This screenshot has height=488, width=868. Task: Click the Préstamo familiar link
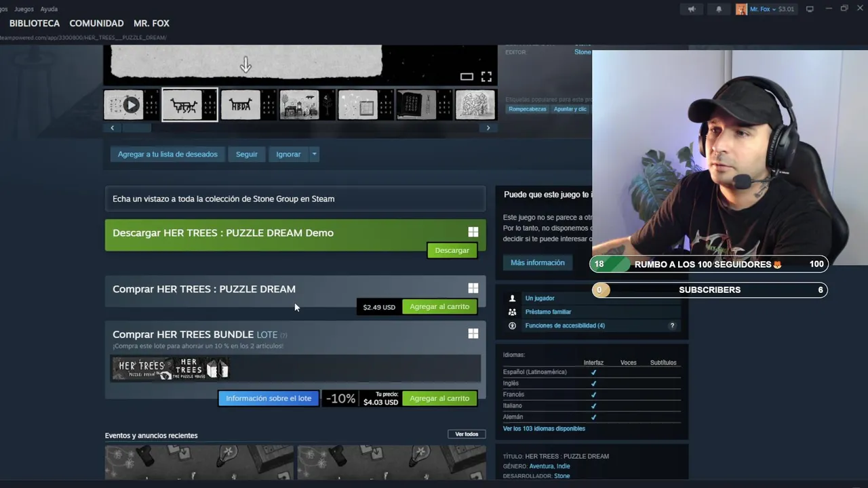click(548, 312)
